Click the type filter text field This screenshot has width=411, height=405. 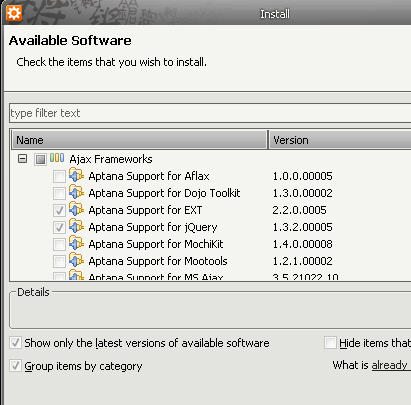click(x=210, y=113)
